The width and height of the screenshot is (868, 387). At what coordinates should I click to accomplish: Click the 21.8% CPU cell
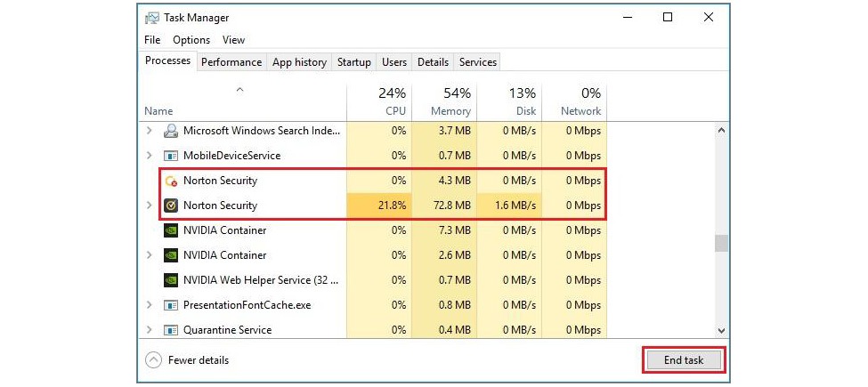tap(380, 206)
